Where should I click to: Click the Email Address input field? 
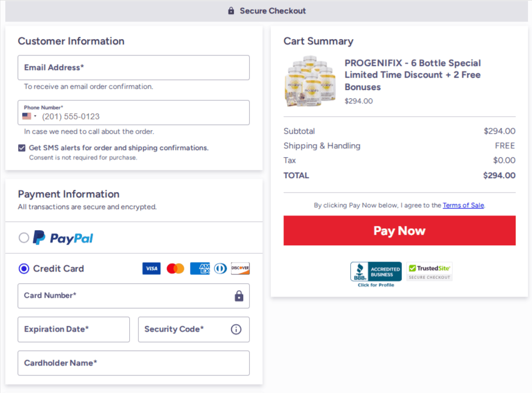tap(133, 67)
